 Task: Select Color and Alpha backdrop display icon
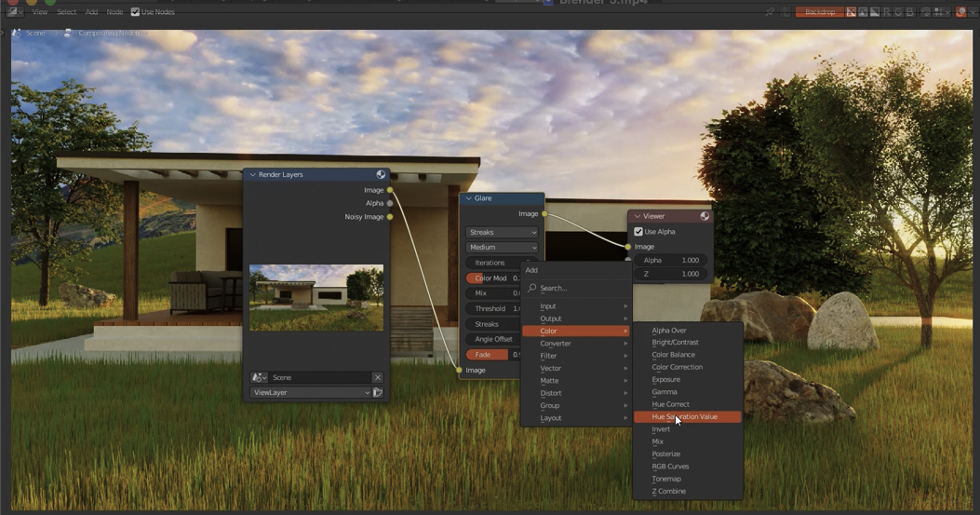tap(852, 12)
